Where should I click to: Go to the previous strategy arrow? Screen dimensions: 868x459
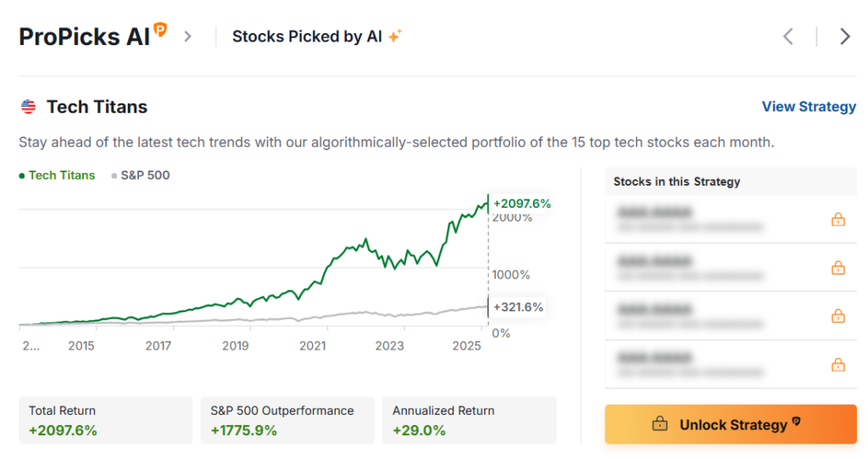(x=788, y=36)
